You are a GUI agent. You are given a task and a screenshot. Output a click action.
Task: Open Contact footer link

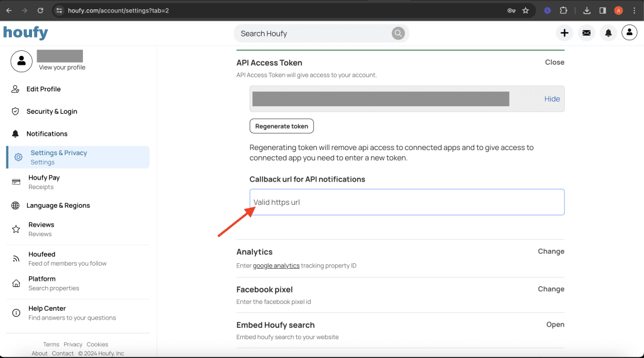point(63,354)
